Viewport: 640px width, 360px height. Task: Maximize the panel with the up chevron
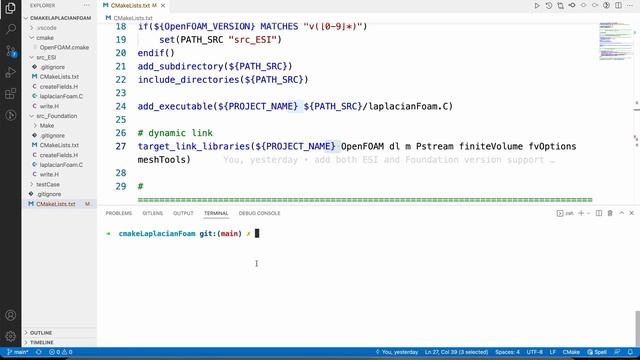click(x=622, y=213)
